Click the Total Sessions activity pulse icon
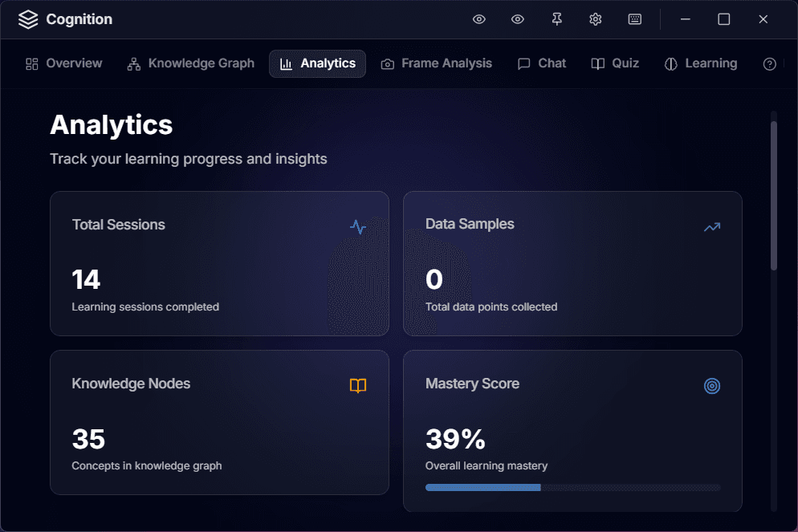 [x=358, y=227]
